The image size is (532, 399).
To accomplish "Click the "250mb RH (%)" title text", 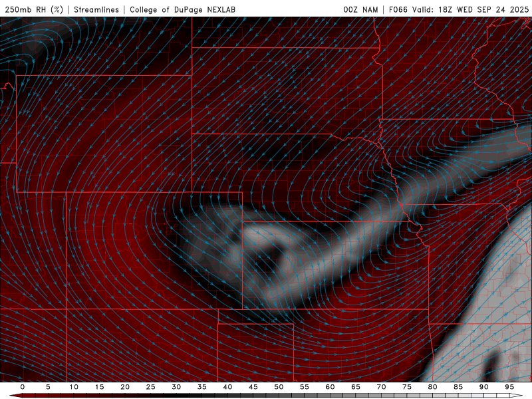I will (35, 9).
